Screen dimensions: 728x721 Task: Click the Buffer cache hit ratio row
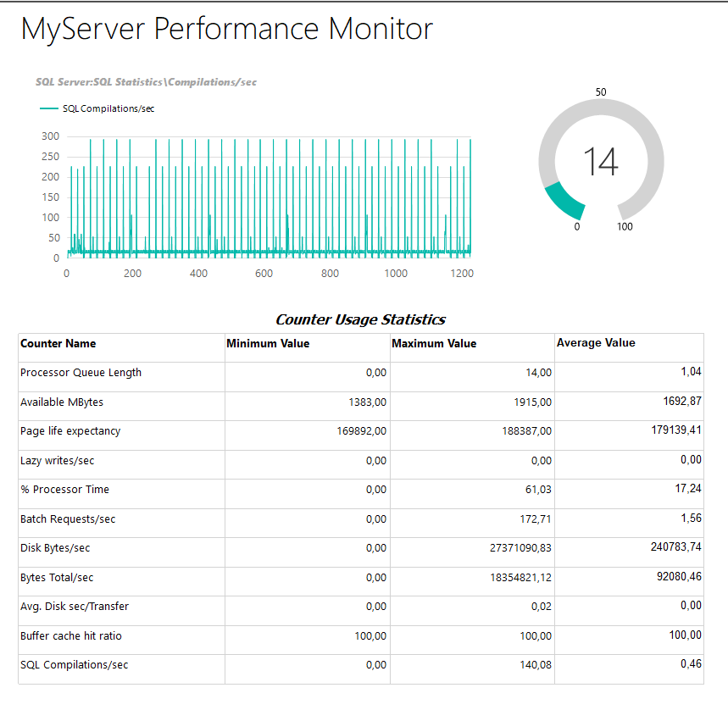pyautogui.click(x=73, y=635)
